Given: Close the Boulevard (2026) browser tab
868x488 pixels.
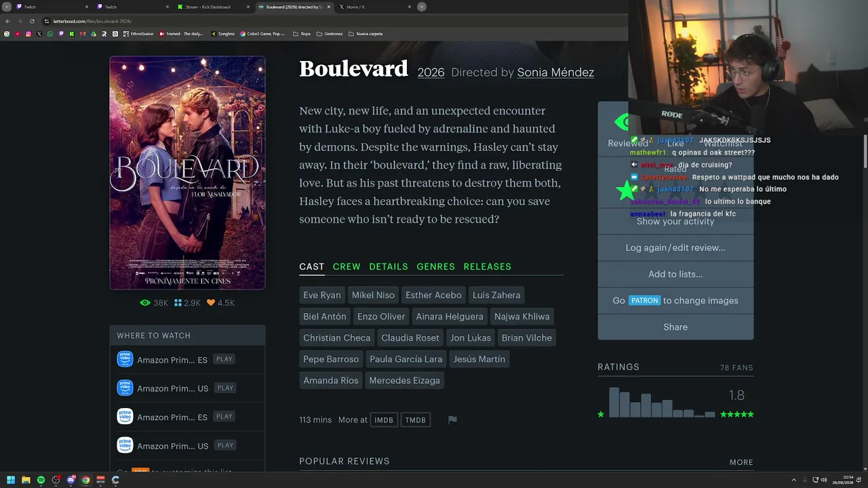Looking at the screenshot, I should pos(329,7).
